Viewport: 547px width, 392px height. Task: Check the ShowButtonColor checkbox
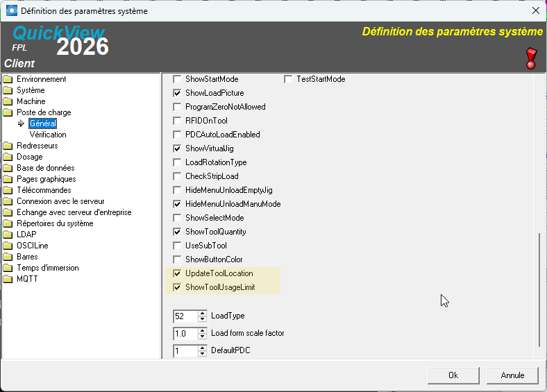tap(177, 259)
